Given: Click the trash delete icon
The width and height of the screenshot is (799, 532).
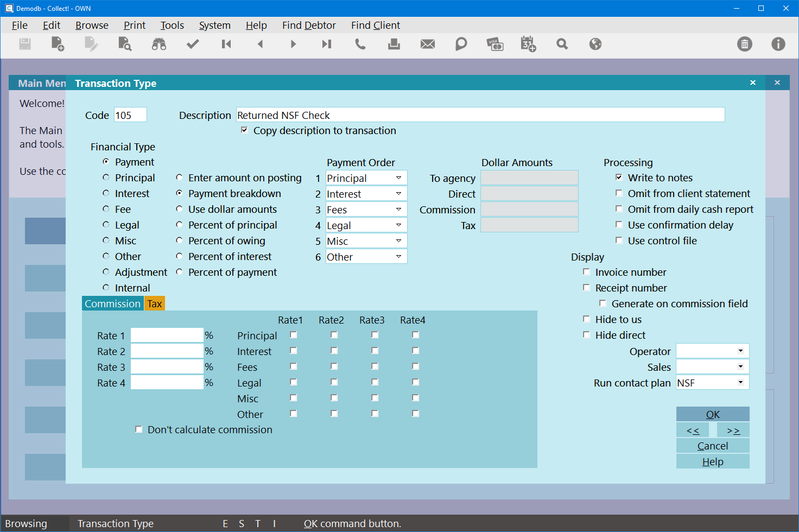Looking at the screenshot, I should (744, 44).
